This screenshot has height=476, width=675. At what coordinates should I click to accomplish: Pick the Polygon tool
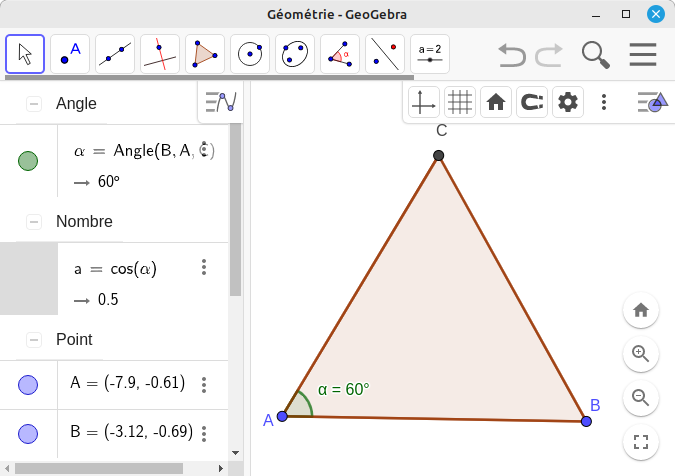[205, 54]
